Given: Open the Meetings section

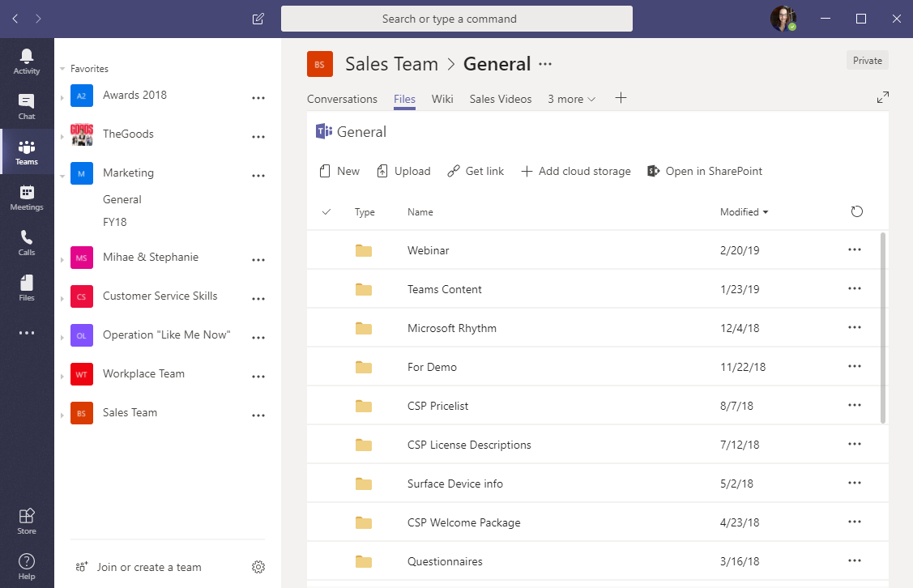Looking at the screenshot, I should click(x=27, y=197).
